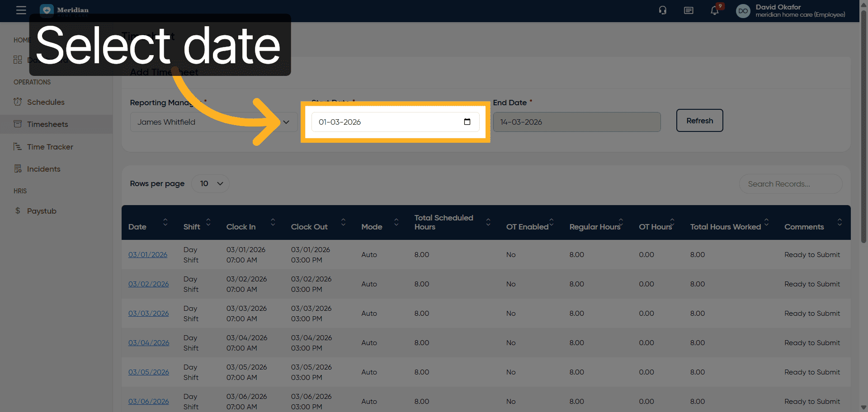The height and width of the screenshot is (412, 868).
Task: Go to Schedules in sidebar
Action: 46,102
